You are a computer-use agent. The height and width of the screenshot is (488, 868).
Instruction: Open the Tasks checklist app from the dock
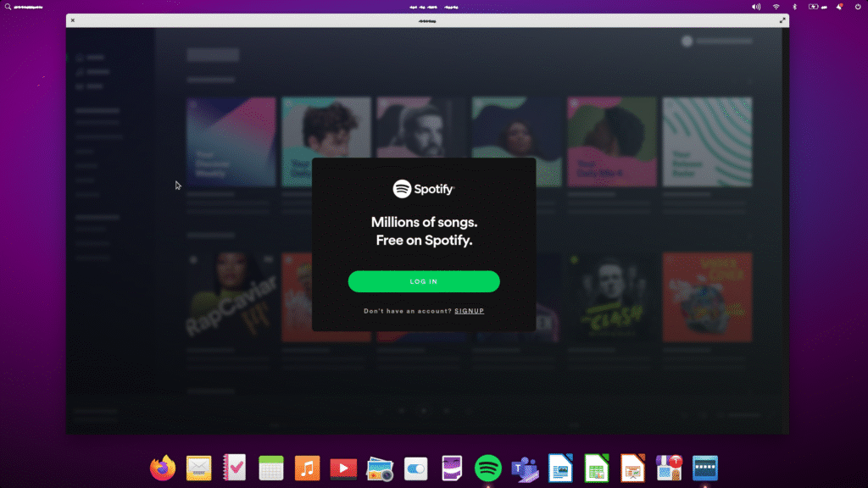click(x=235, y=468)
